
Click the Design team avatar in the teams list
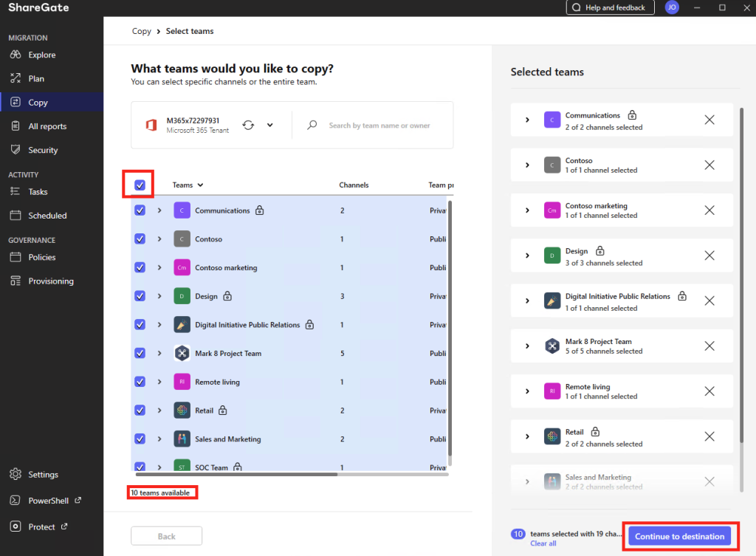pos(182,296)
